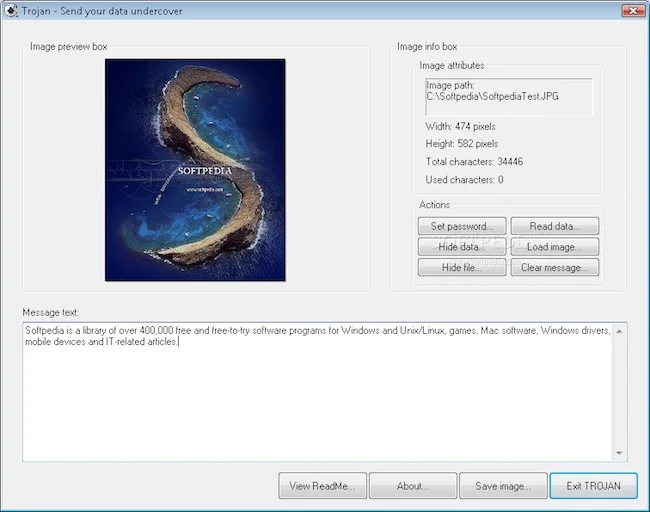This screenshot has width=650, height=512.
Task: Open View ReadMe
Action: [x=323, y=485]
